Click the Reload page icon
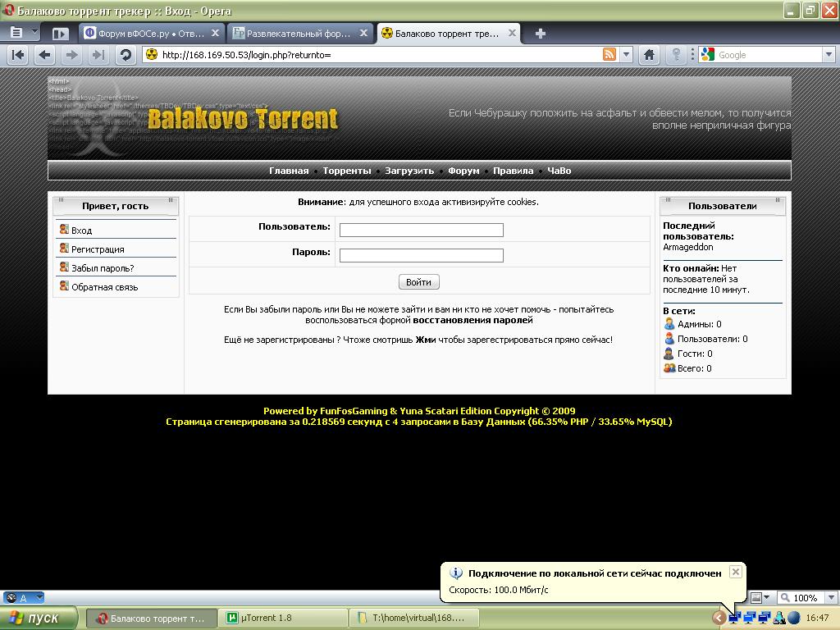This screenshot has height=630, width=840. pyautogui.click(x=126, y=55)
